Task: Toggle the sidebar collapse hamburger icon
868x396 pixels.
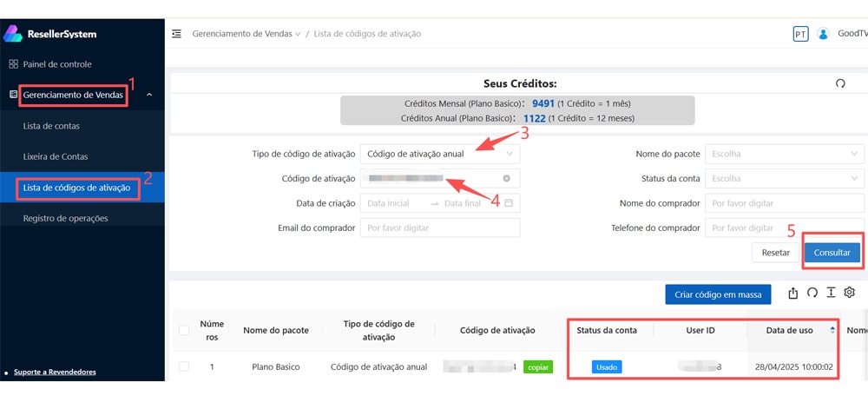Action: (176, 34)
